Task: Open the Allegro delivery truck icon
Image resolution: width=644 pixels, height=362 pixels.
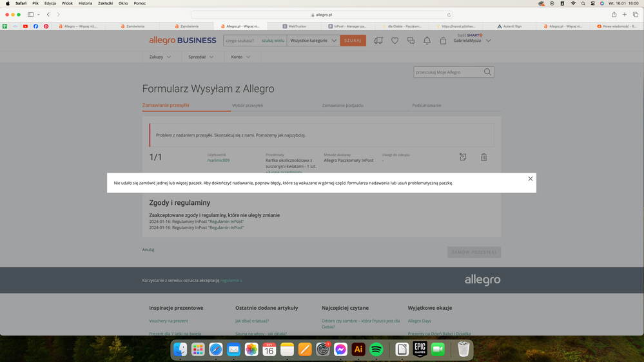Action: [378, 41]
